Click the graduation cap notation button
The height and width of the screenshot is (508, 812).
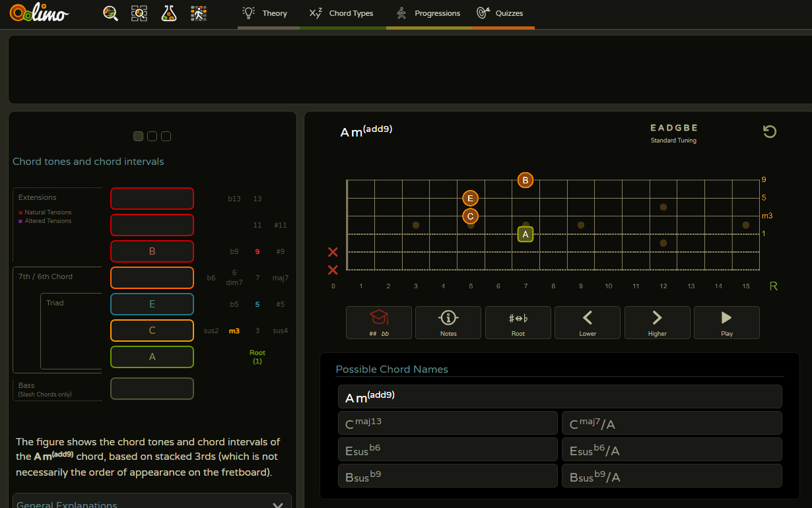[379, 323]
